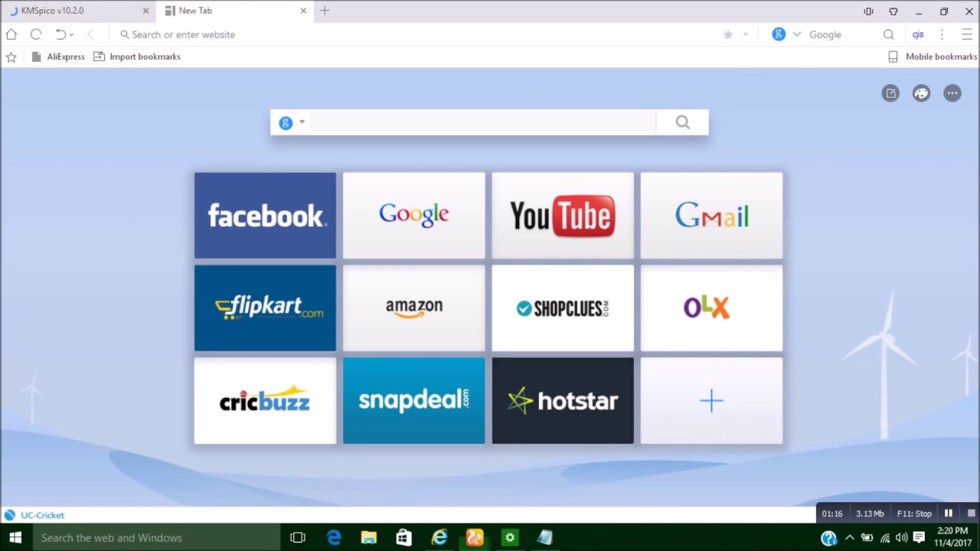Open the Hotstar speed dial tile

click(563, 400)
